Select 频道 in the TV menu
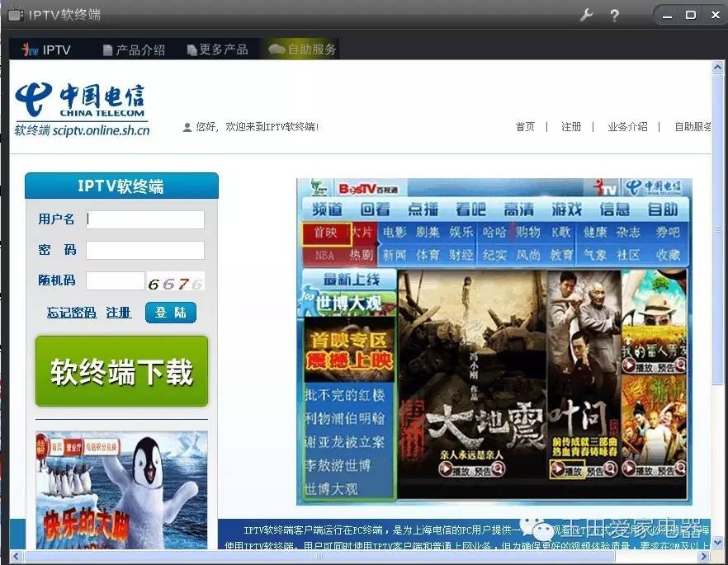The width and height of the screenshot is (728, 565). coord(327,210)
